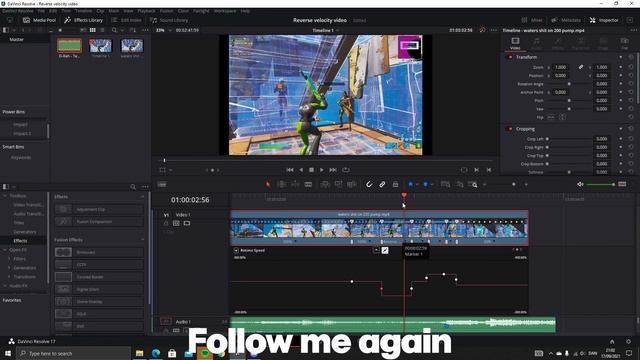Disable the Video 1 track

pyautogui.click(x=187, y=223)
